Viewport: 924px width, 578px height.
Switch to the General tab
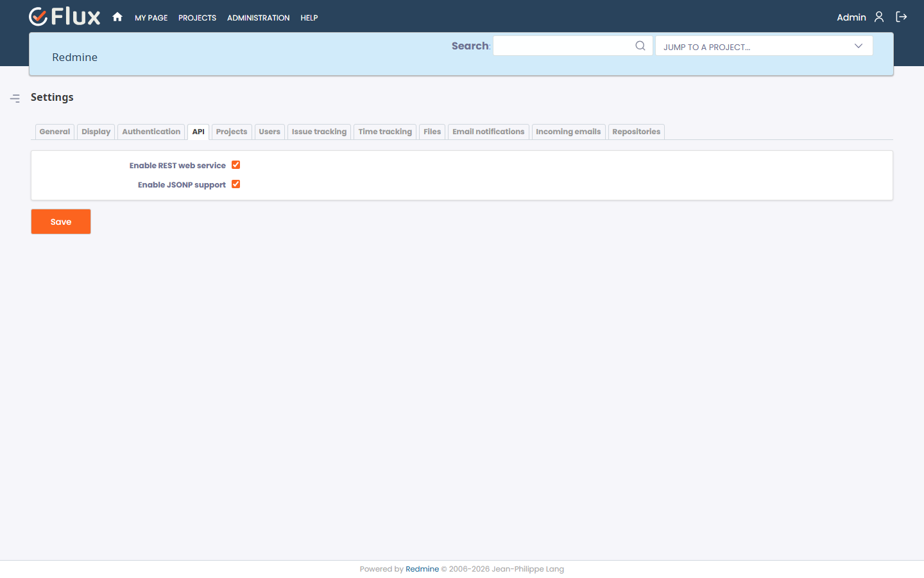pos(55,132)
